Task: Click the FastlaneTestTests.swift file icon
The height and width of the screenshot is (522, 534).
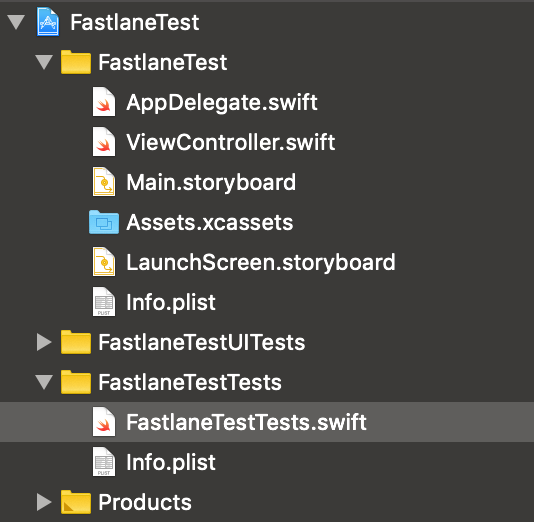Action: click(104, 422)
